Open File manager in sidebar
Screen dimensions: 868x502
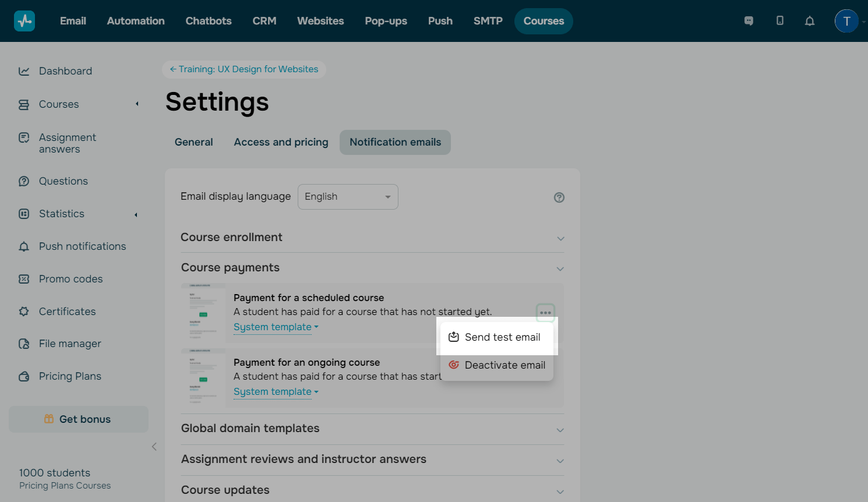pos(70,344)
